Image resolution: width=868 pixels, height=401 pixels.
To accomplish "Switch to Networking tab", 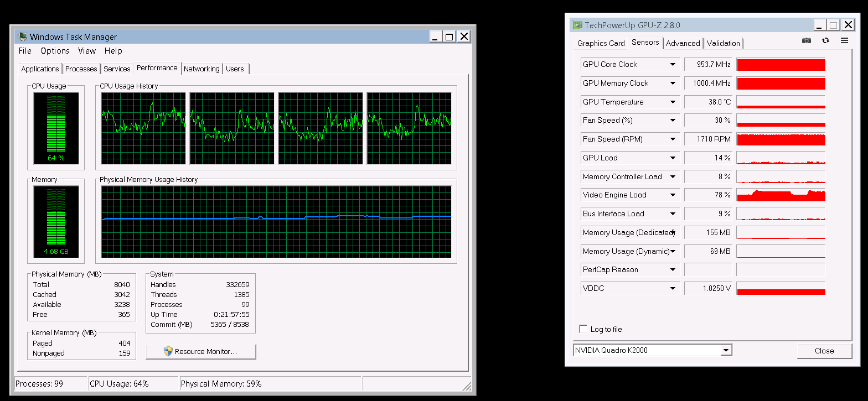I will [201, 69].
